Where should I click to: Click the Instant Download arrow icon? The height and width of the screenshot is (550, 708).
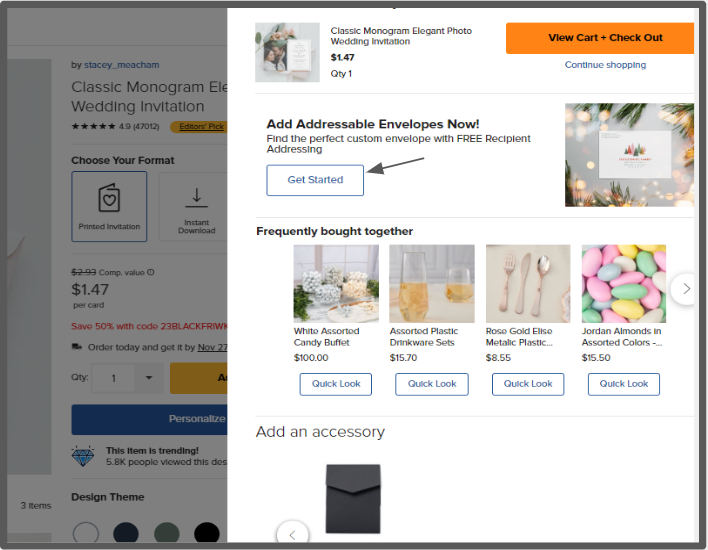[196, 198]
